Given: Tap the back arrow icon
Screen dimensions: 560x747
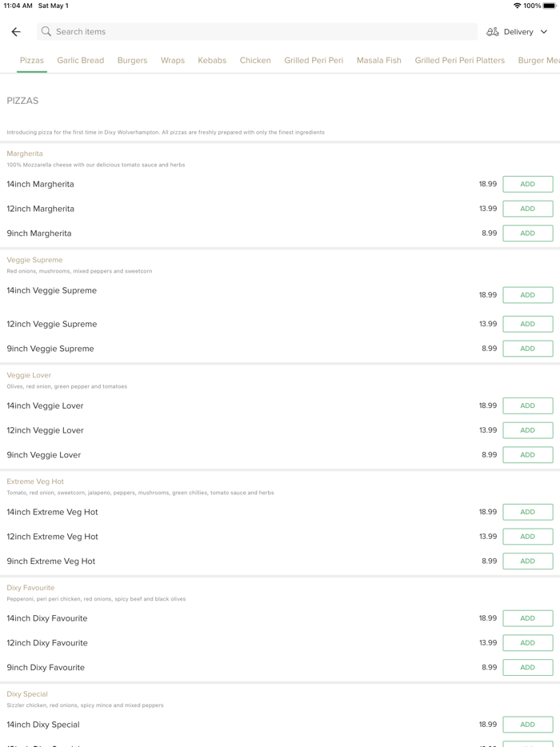Looking at the screenshot, I should [16, 32].
